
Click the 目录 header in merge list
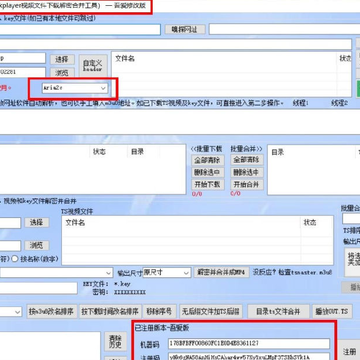278,152
